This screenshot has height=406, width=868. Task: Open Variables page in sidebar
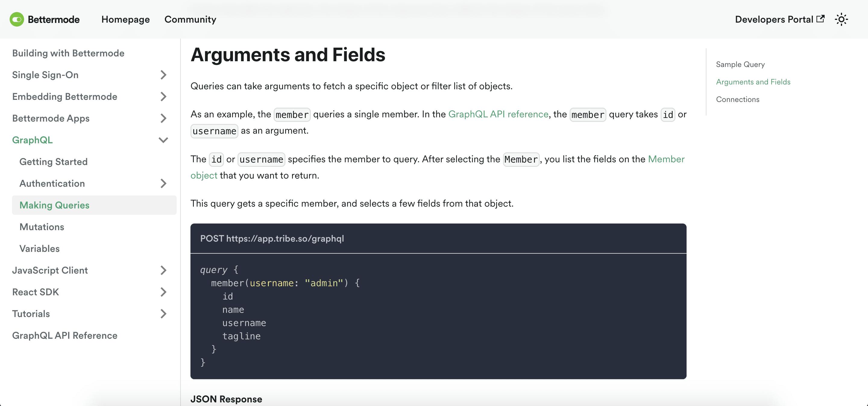[x=39, y=249]
